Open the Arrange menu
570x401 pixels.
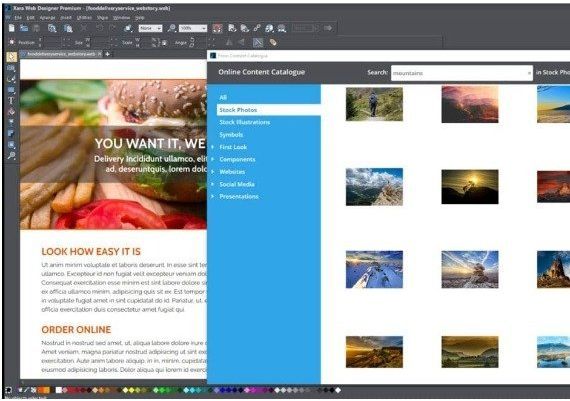(47, 17)
